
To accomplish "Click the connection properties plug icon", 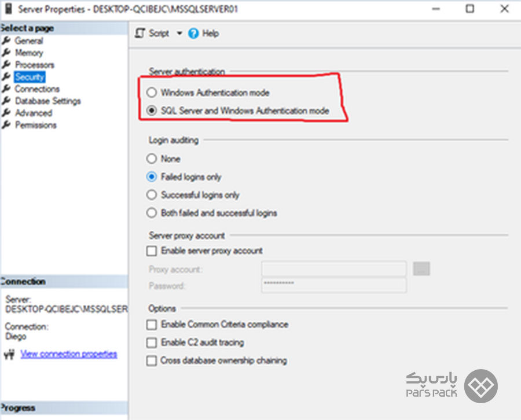I will [x=9, y=354].
